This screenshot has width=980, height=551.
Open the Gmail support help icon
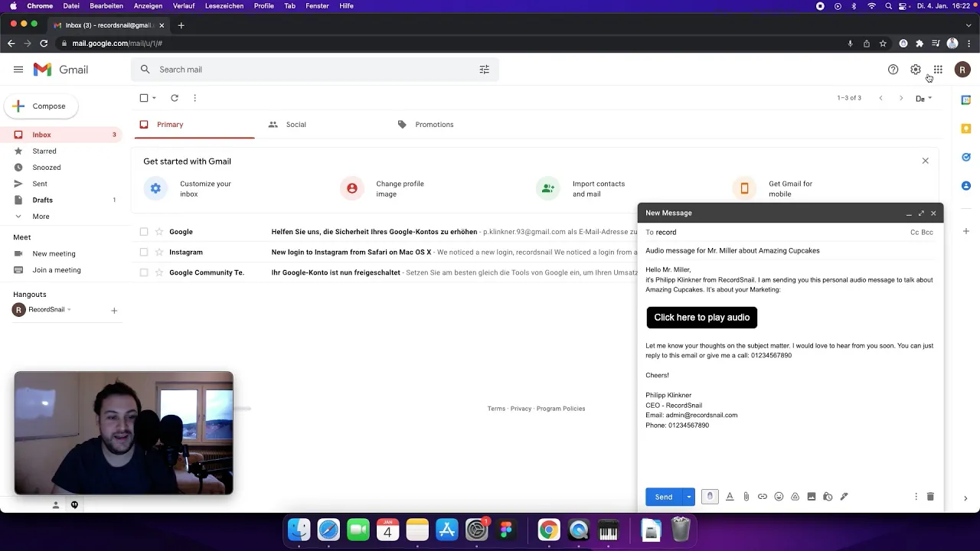(893, 70)
